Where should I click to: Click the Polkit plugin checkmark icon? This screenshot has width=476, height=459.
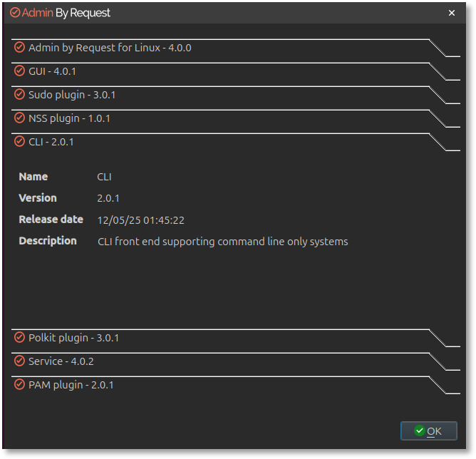coord(19,338)
